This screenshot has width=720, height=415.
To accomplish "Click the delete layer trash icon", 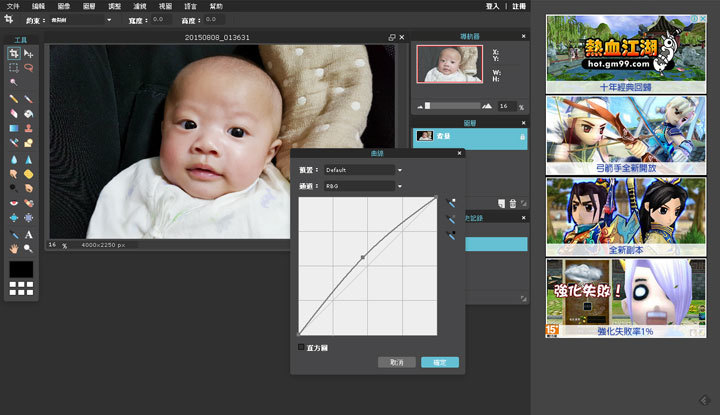I will point(512,204).
